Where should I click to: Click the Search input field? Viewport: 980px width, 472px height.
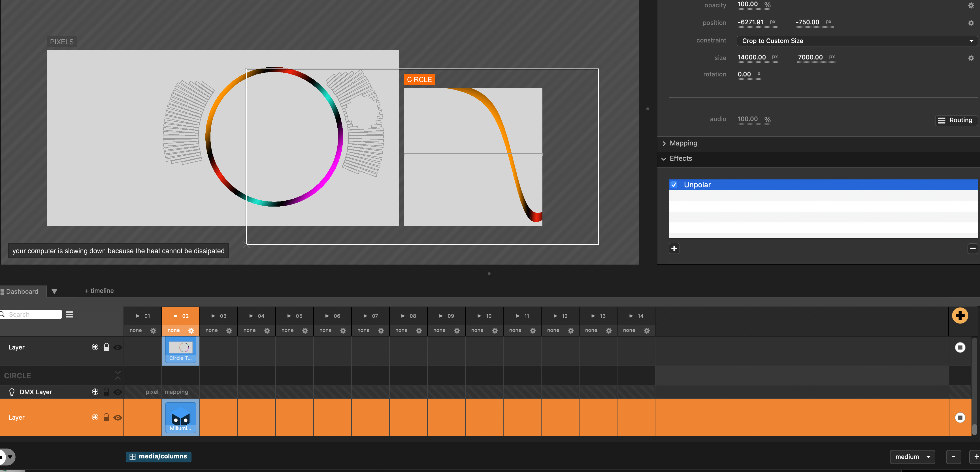(x=33, y=314)
